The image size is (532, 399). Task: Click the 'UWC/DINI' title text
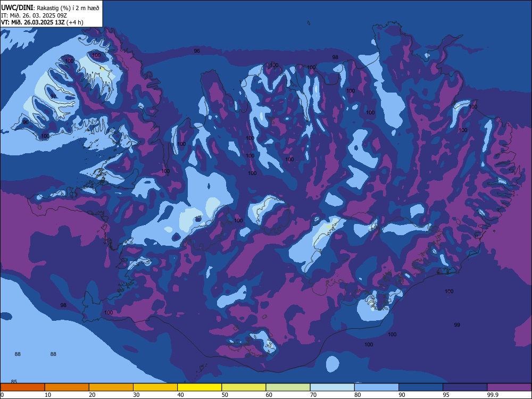click(17, 7)
